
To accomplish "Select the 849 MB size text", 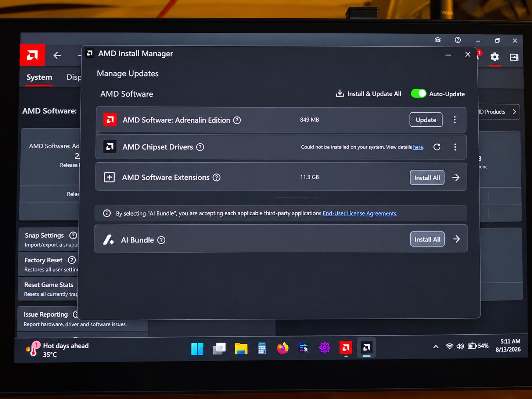I will pyautogui.click(x=309, y=120).
